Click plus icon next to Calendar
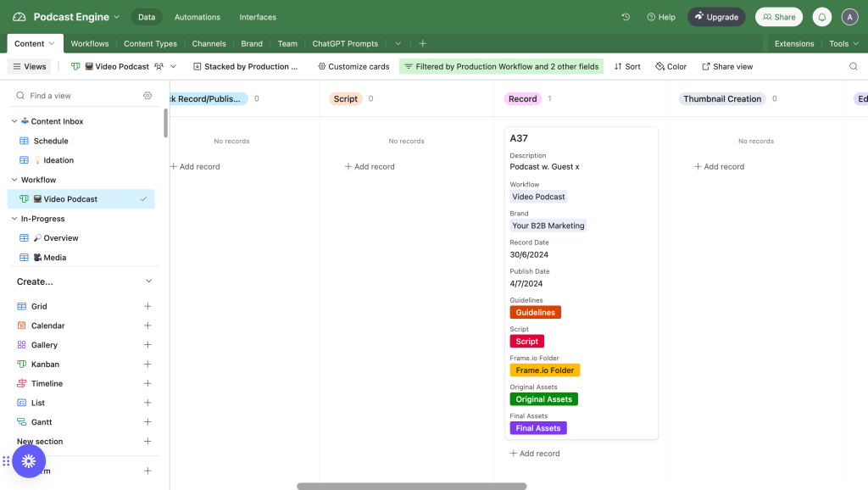The image size is (868, 490). tap(147, 326)
